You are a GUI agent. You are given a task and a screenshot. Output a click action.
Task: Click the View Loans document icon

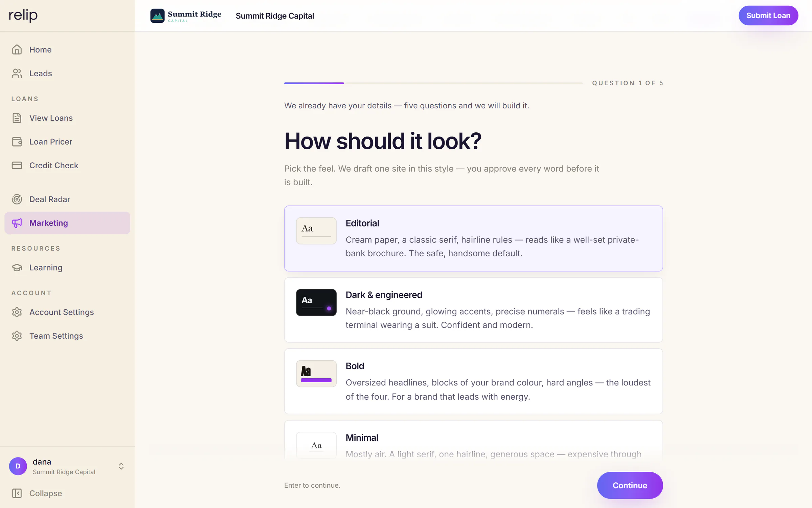point(17,118)
